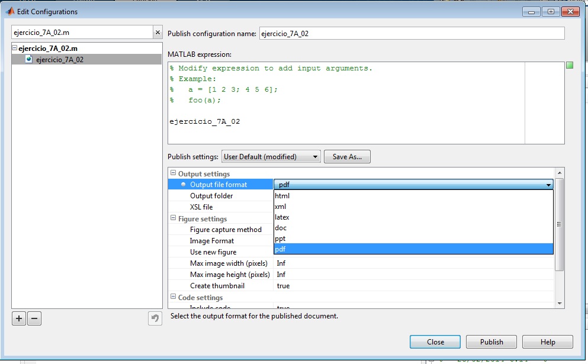The width and height of the screenshot is (588, 364).
Task: Select Max image height (pixels) property
Action: pyautogui.click(x=230, y=275)
